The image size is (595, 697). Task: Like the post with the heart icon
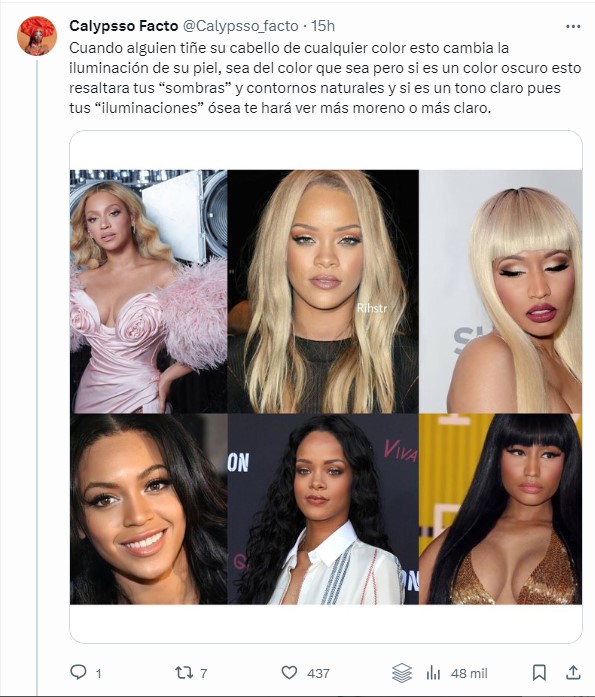(x=289, y=672)
